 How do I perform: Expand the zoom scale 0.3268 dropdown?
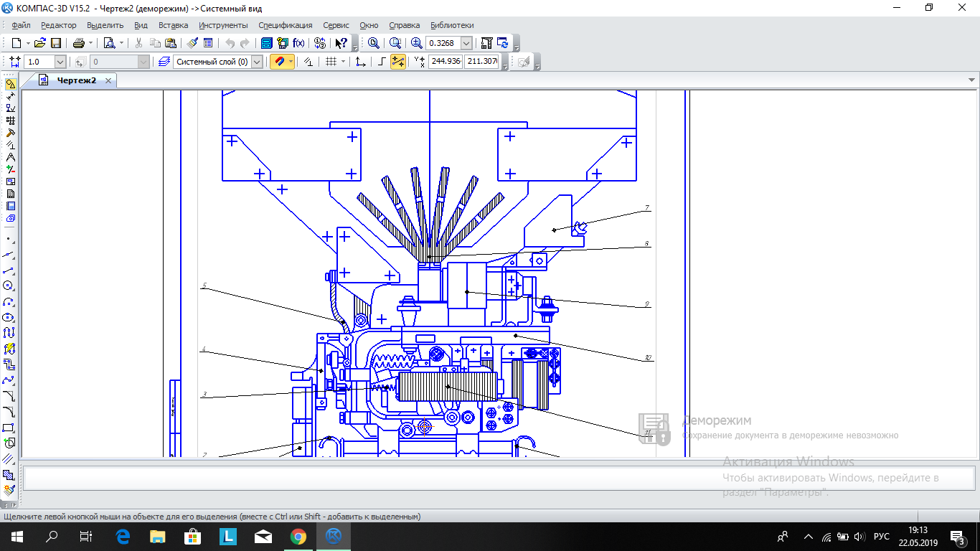click(x=466, y=43)
